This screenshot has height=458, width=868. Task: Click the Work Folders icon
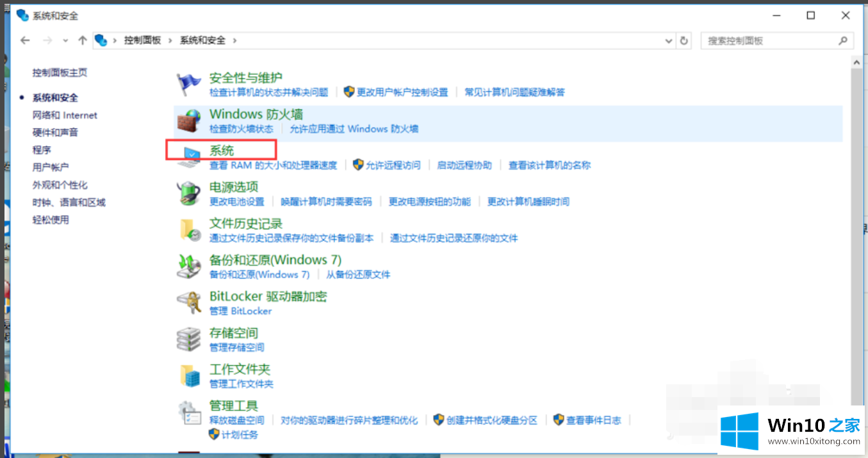190,375
